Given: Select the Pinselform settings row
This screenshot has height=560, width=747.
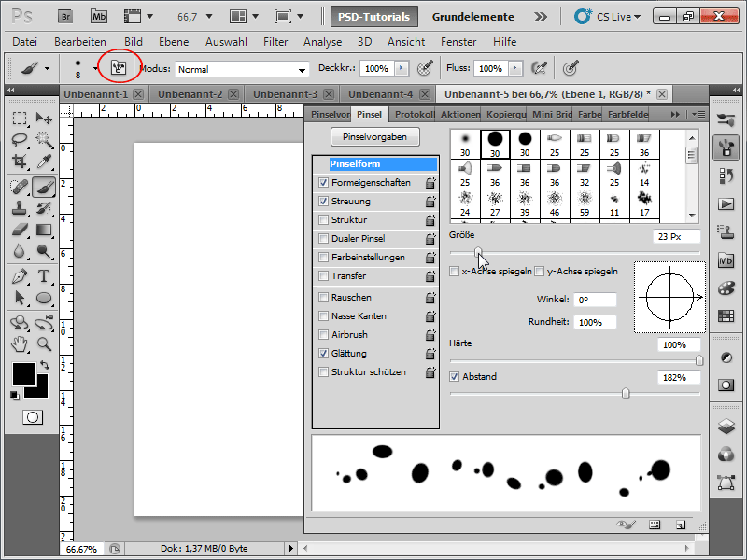Looking at the screenshot, I should [x=376, y=164].
